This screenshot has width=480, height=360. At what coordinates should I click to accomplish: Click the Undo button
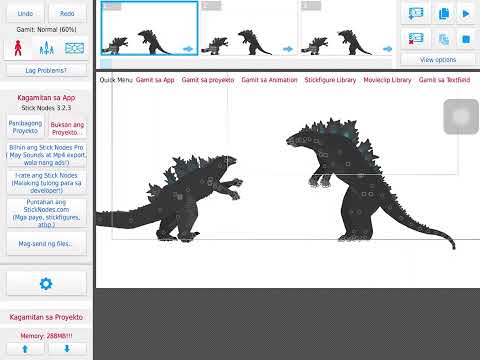point(25,14)
